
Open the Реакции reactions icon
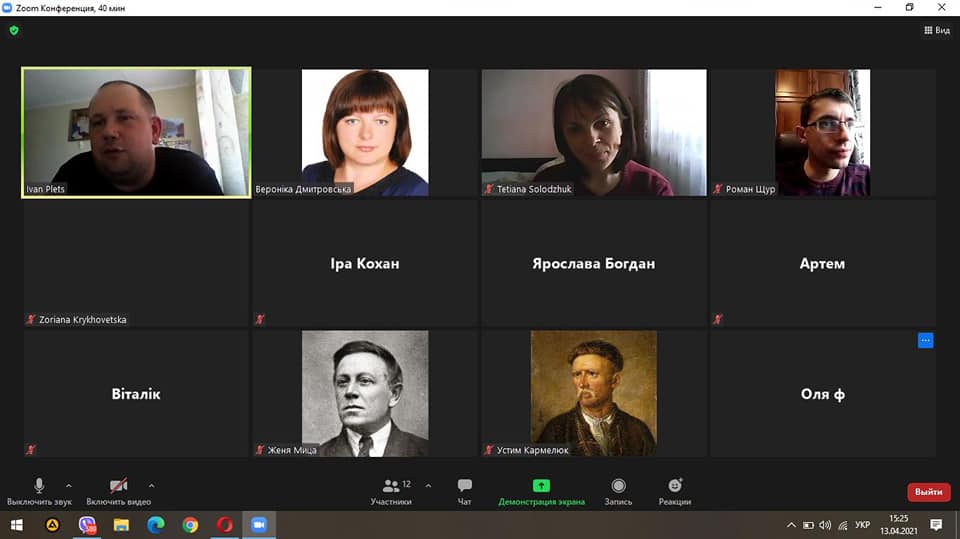pyautogui.click(x=675, y=486)
